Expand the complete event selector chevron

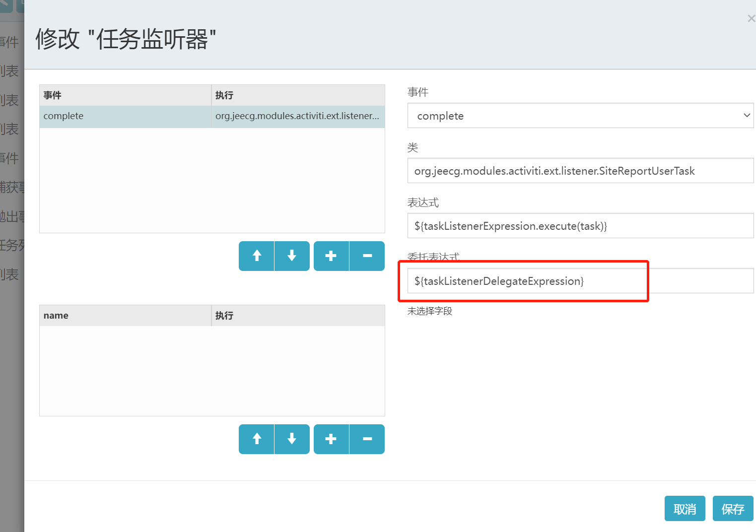click(x=747, y=115)
